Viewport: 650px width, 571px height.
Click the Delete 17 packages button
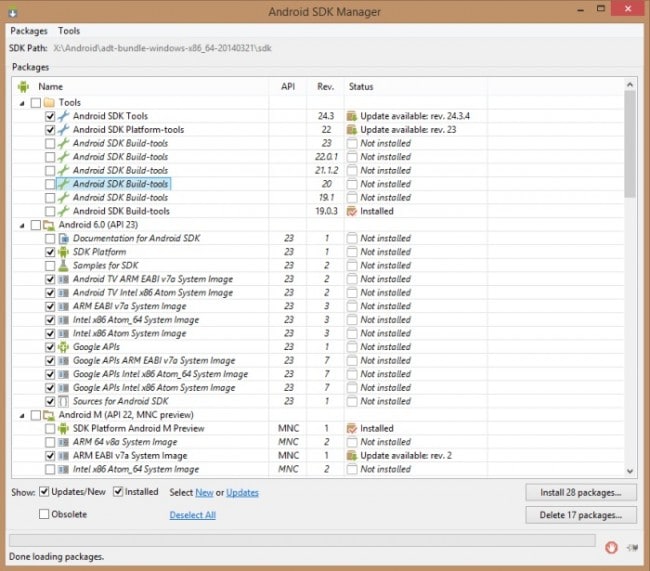point(581,515)
